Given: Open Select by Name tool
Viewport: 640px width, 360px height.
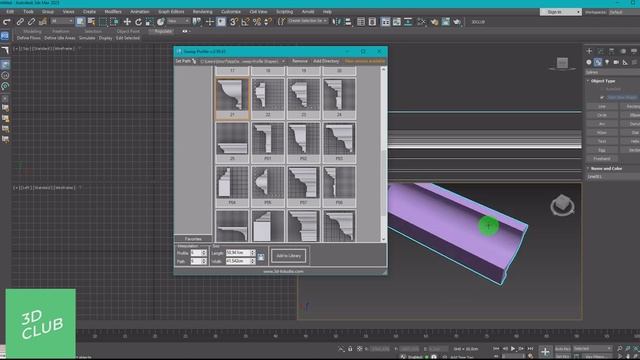Looking at the screenshot, I should [x=91, y=22].
